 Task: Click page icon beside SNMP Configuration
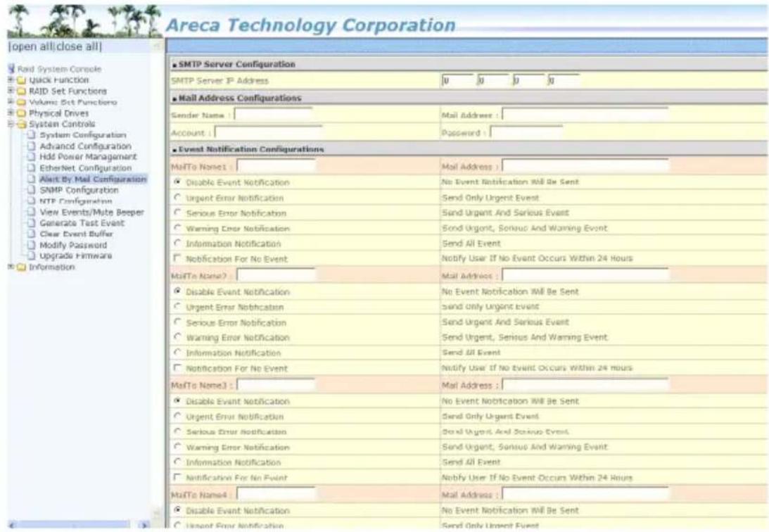coord(32,190)
